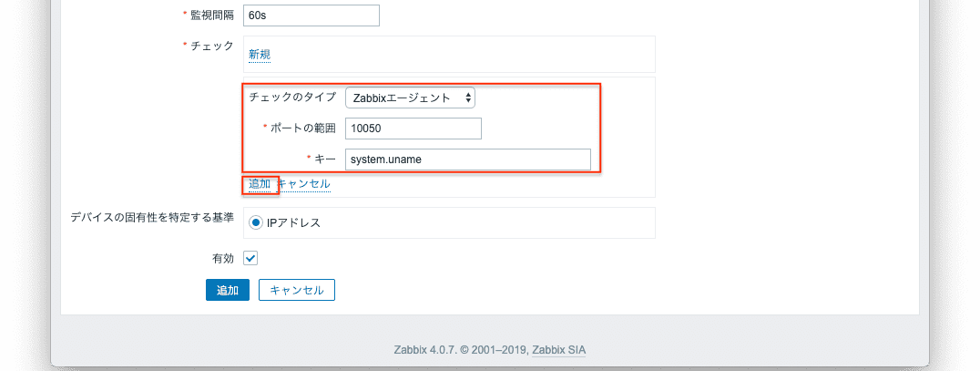Click the 有効 label text
The image size is (980, 371).
pyautogui.click(x=222, y=258)
